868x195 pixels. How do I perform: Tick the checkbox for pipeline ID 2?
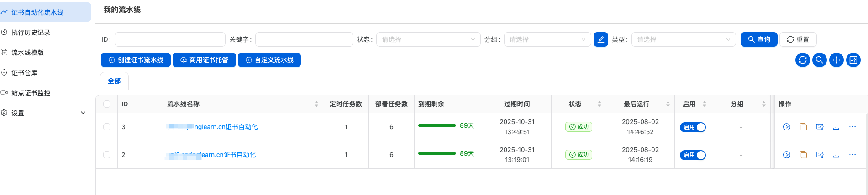(107, 155)
